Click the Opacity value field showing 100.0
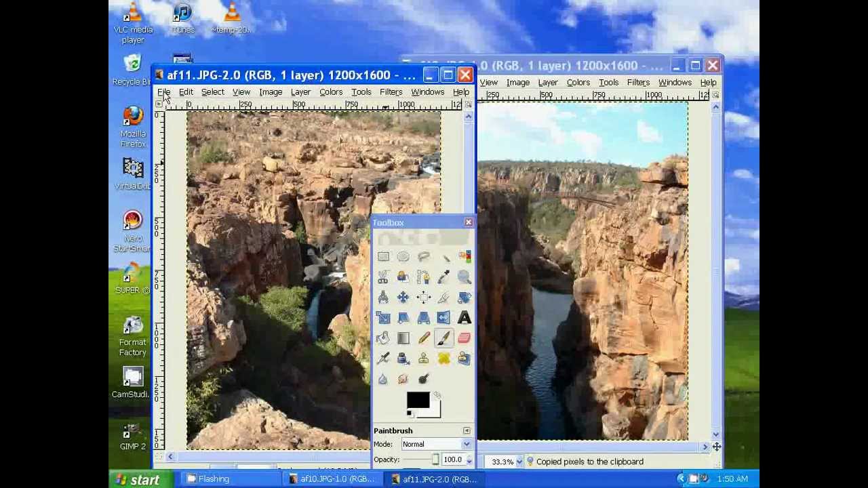868x488 pixels. (x=452, y=460)
